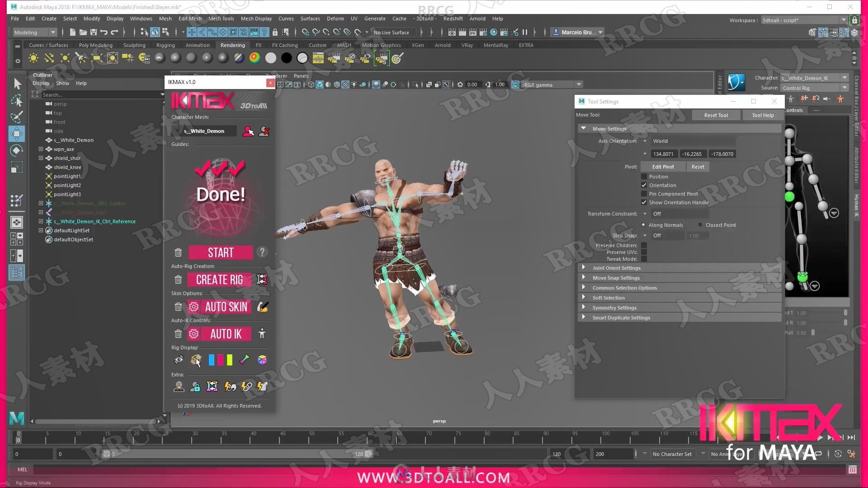This screenshot has height=488, width=868.
Task: Click the remove character mesh icon in IKMAX
Action: click(x=264, y=131)
